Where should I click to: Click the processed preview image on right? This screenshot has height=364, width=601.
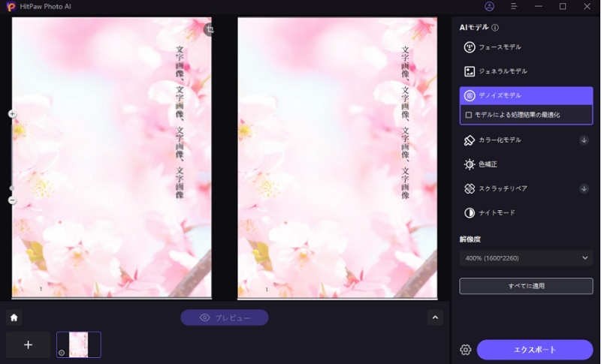pos(337,158)
